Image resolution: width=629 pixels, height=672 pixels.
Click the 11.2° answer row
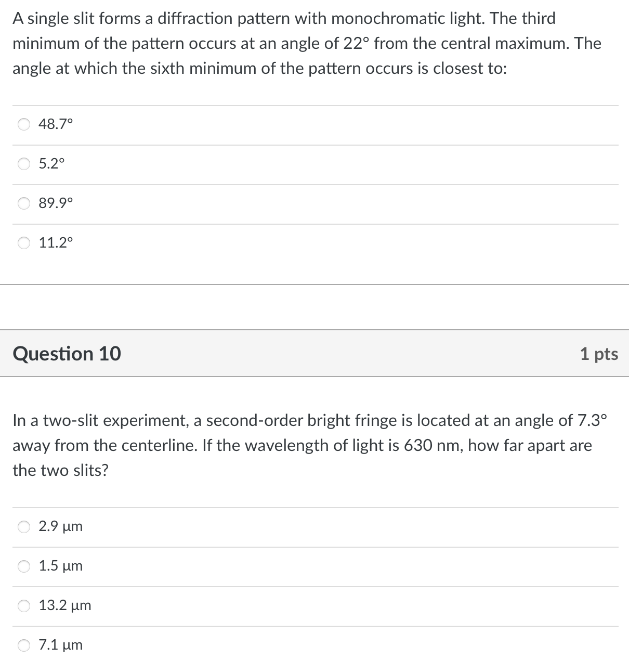coord(208,243)
